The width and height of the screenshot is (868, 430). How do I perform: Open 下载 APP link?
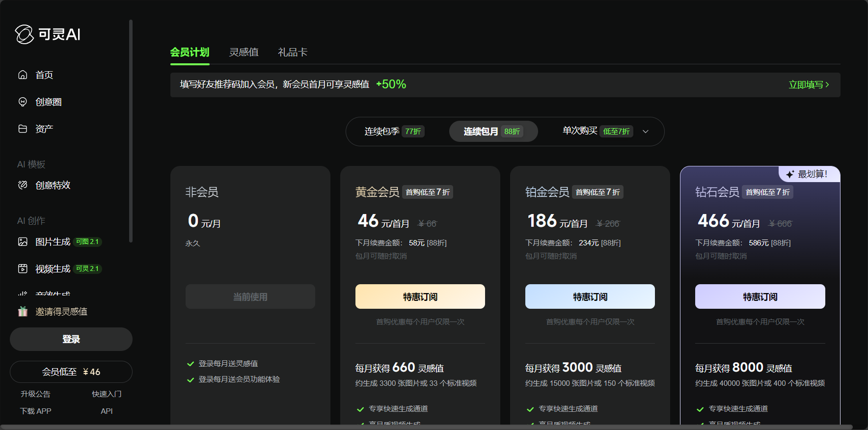tap(35, 411)
